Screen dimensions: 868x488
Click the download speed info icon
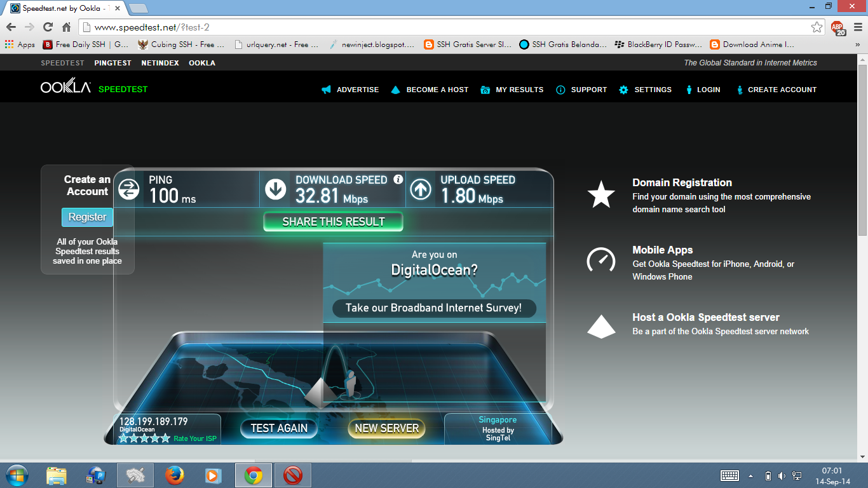398,180
